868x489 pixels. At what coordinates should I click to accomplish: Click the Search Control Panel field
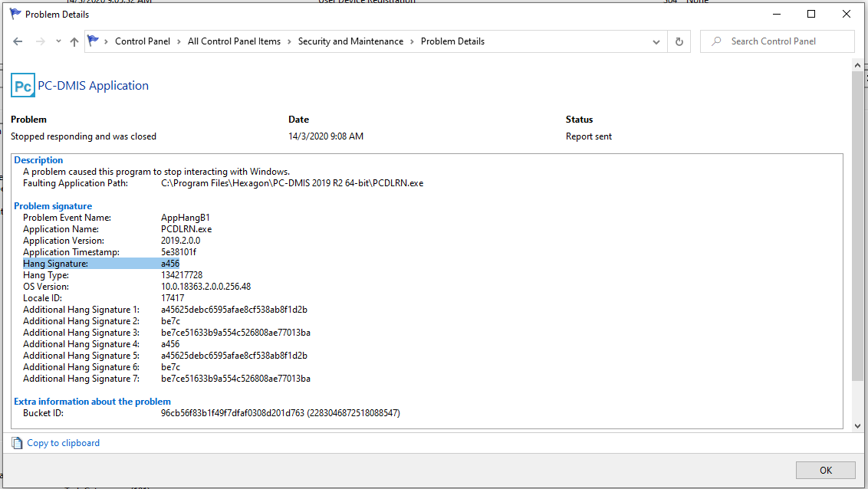coord(778,41)
